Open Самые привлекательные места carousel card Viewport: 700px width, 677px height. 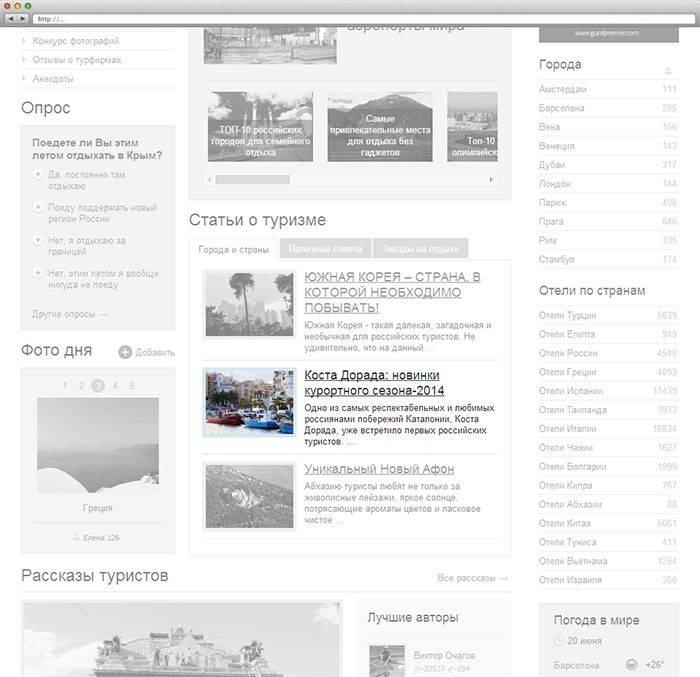click(380, 127)
